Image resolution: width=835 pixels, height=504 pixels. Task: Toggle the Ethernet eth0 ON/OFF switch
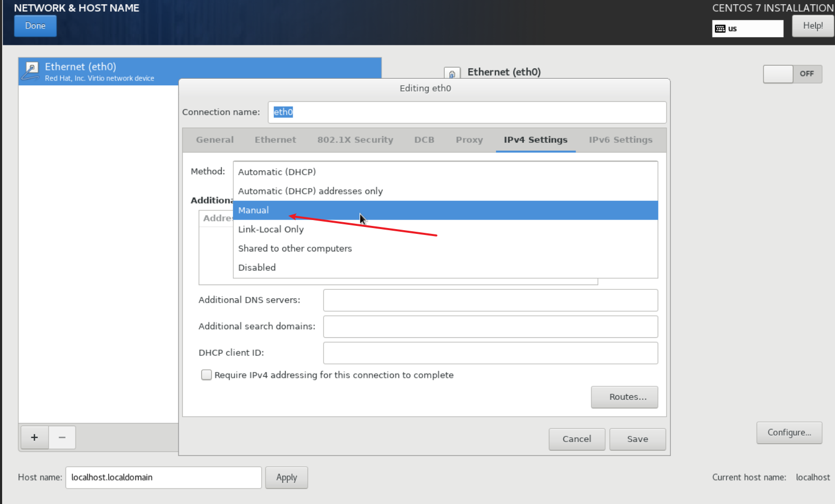click(792, 74)
